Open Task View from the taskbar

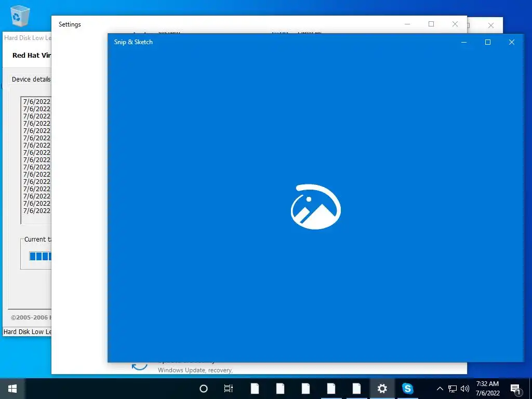click(229, 389)
